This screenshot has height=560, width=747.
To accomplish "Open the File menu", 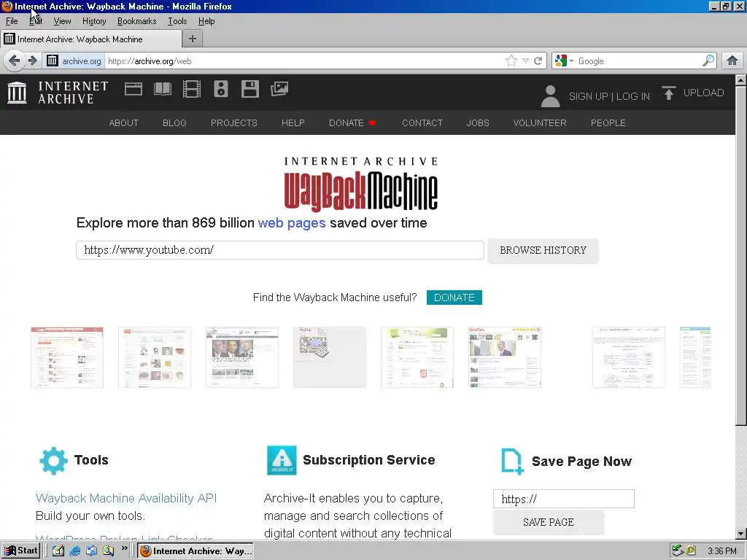I will (x=12, y=21).
